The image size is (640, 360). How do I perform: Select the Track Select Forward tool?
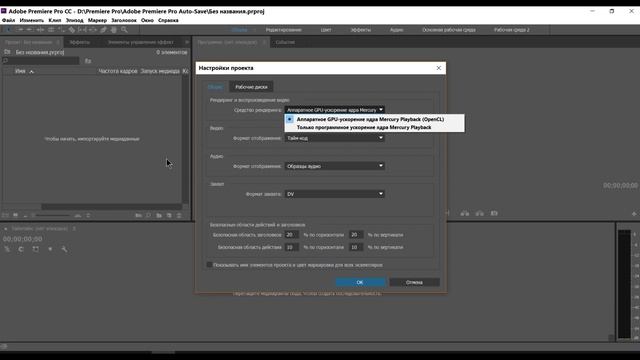click(x=20, y=30)
